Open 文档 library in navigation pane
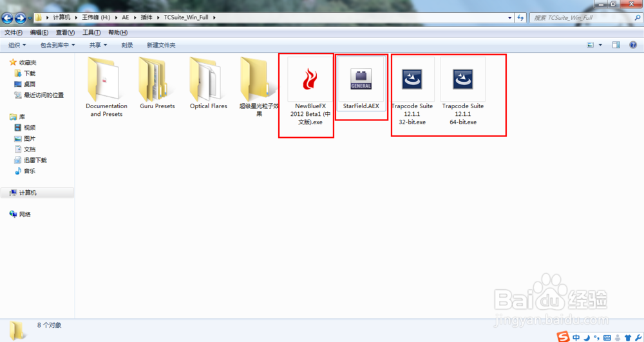 tap(25, 149)
